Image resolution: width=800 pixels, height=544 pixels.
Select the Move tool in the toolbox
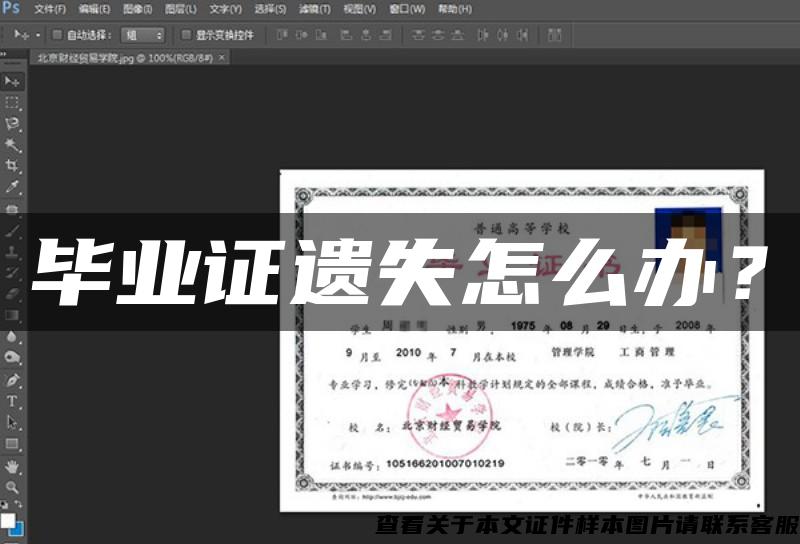point(12,82)
